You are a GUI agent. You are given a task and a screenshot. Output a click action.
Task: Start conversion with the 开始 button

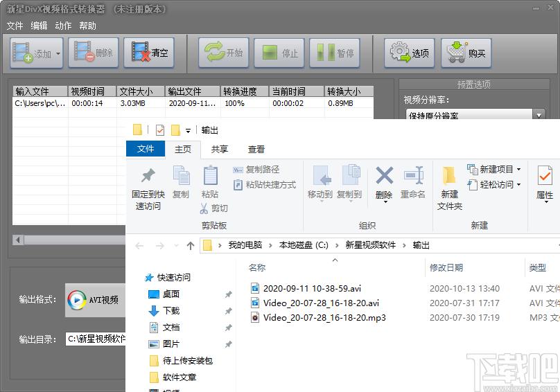click(224, 53)
